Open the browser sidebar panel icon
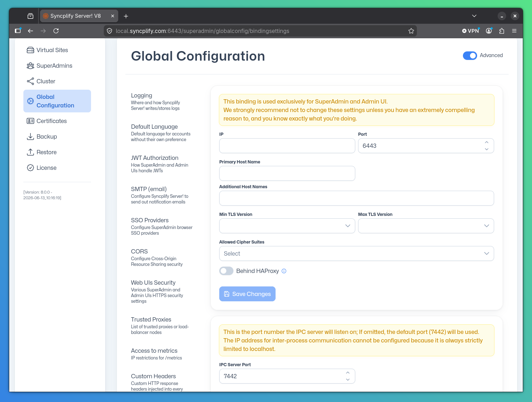The width and height of the screenshot is (532, 402). [18, 31]
